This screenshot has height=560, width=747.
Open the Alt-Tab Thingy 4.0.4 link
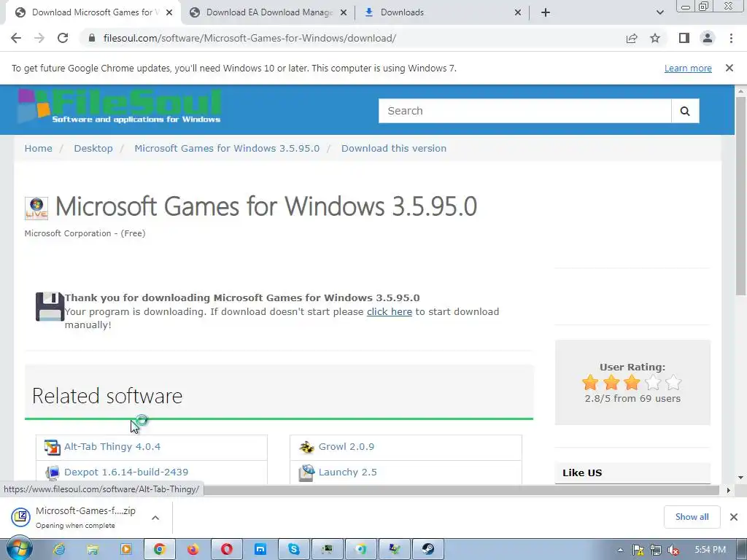pos(112,447)
